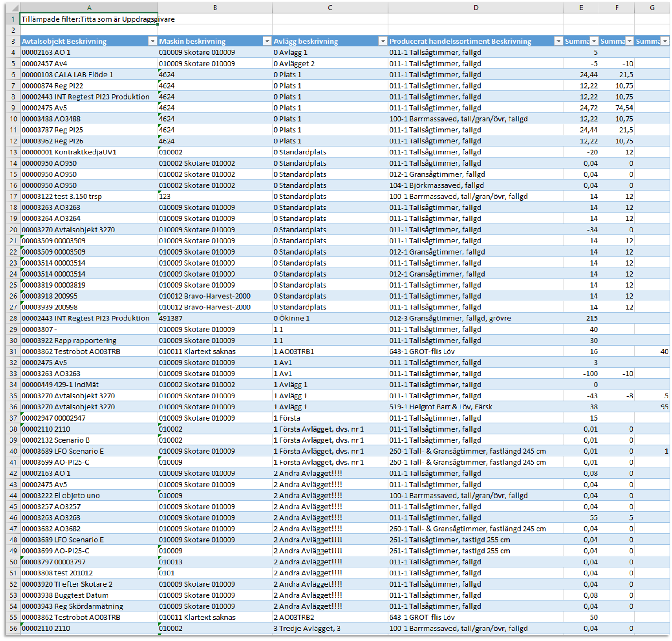Select cell '00003808 test 201012'
Screen dimensions: 672x641
pyautogui.click(x=89, y=573)
